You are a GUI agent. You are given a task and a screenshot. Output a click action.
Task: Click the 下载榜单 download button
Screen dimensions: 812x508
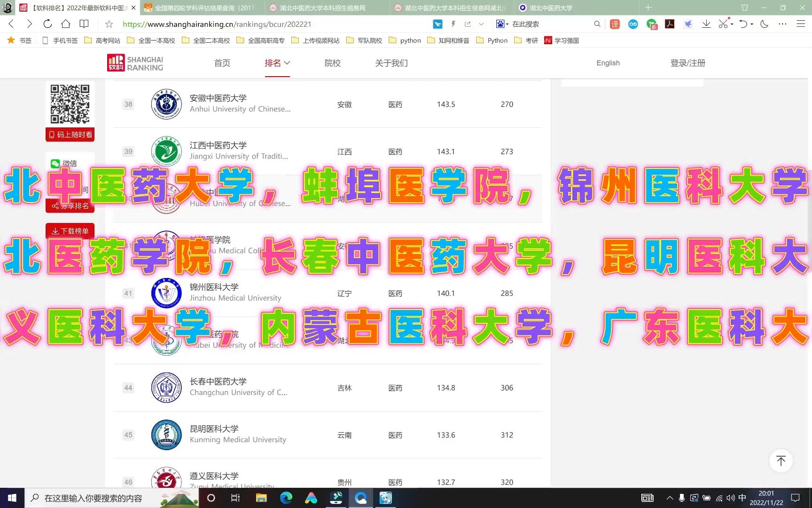click(x=70, y=231)
